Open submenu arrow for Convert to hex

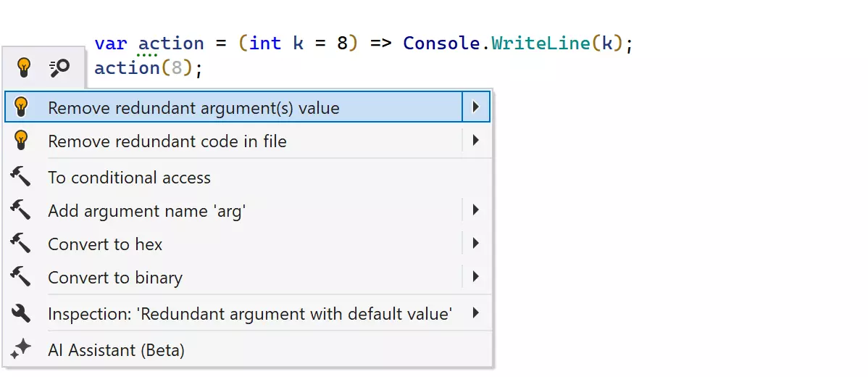[x=475, y=244]
